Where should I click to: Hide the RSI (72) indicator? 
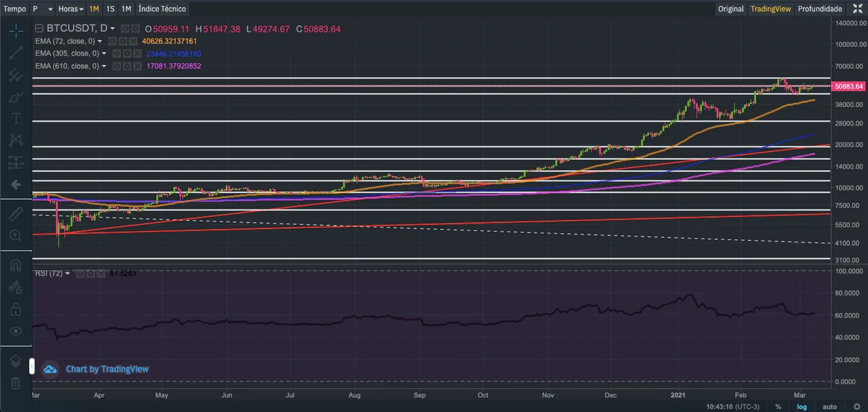[80, 274]
